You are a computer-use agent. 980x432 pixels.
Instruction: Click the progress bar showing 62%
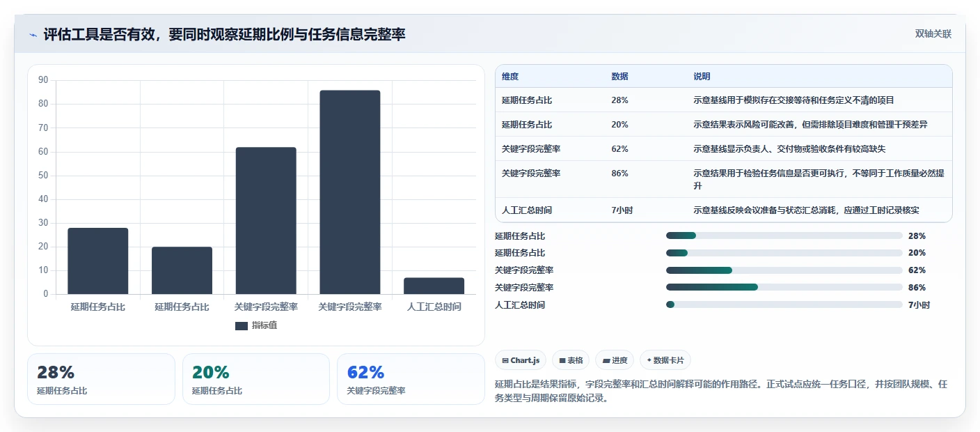(x=784, y=270)
